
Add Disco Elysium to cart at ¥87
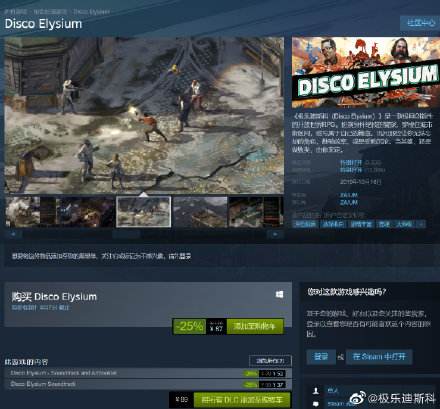(255, 326)
